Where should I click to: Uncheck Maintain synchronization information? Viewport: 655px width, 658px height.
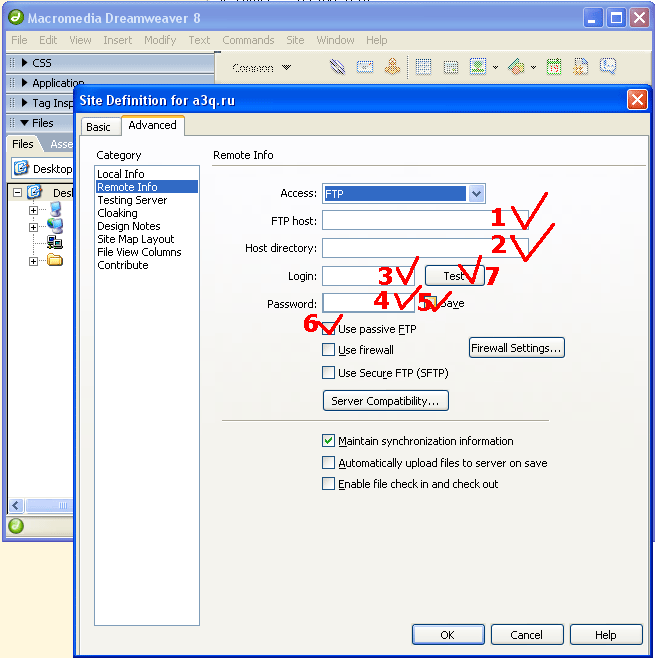tap(329, 441)
